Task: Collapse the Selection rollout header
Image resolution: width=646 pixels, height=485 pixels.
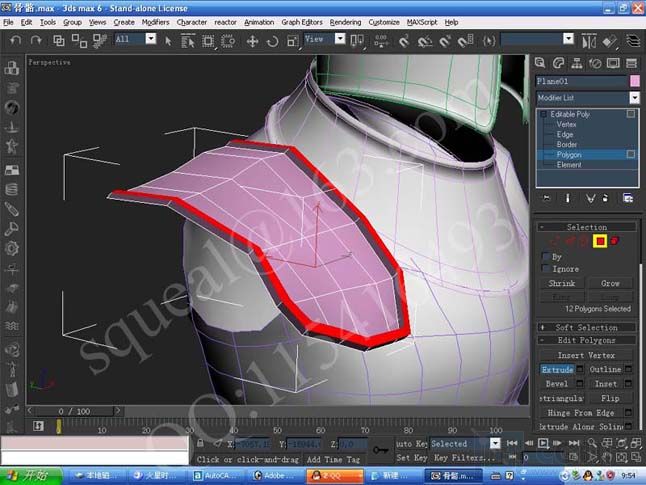Action: (x=587, y=227)
